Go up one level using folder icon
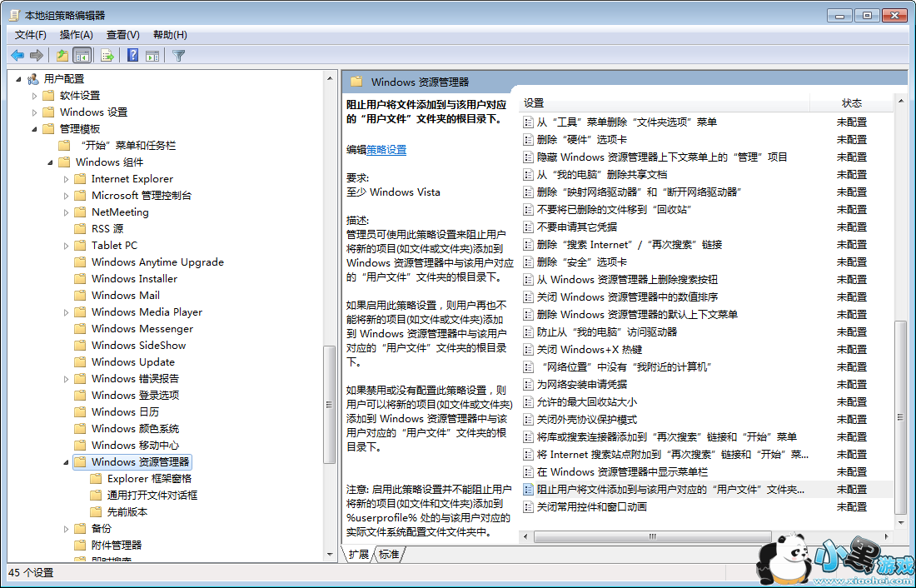916x588 pixels. [x=62, y=56]
